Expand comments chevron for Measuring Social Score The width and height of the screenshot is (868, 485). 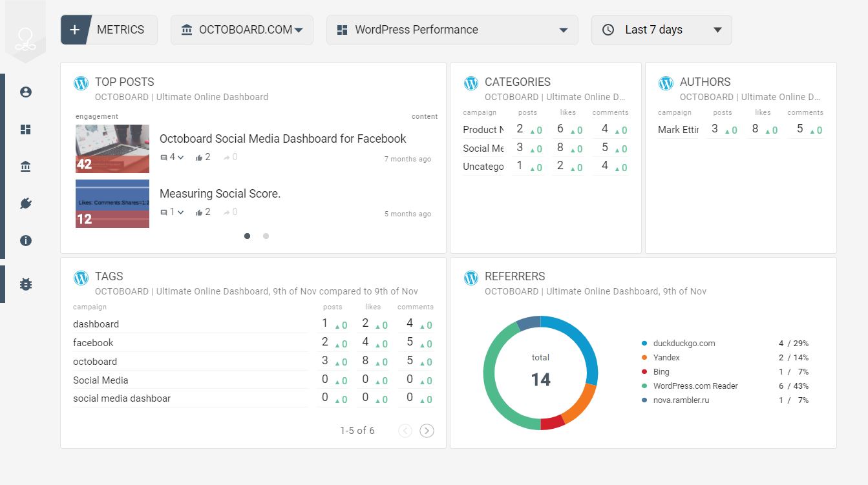tap(181, 212)
